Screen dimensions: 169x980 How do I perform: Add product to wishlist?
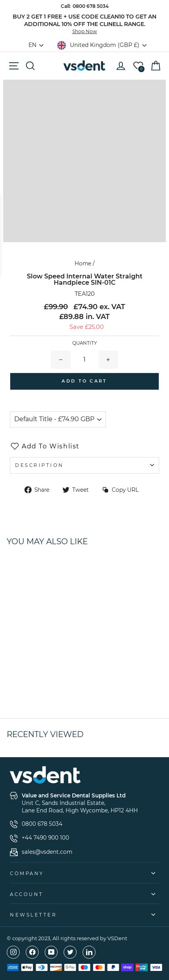pos(45,446)
